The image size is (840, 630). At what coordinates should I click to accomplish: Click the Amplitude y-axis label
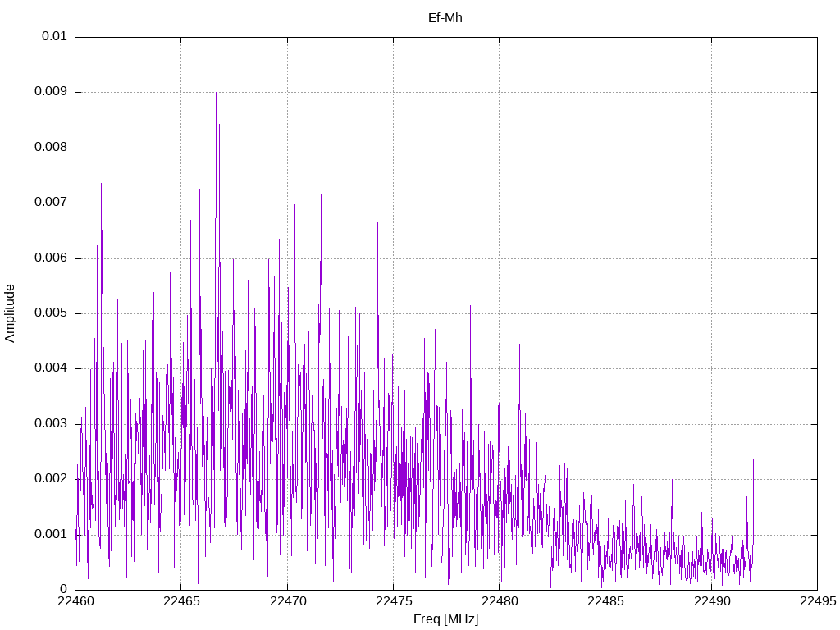(10, 313)
